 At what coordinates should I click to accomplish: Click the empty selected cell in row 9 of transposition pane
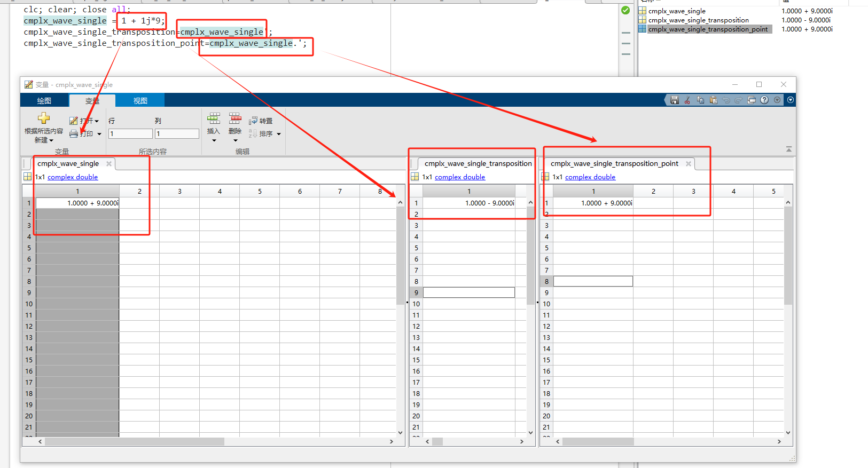469,292
